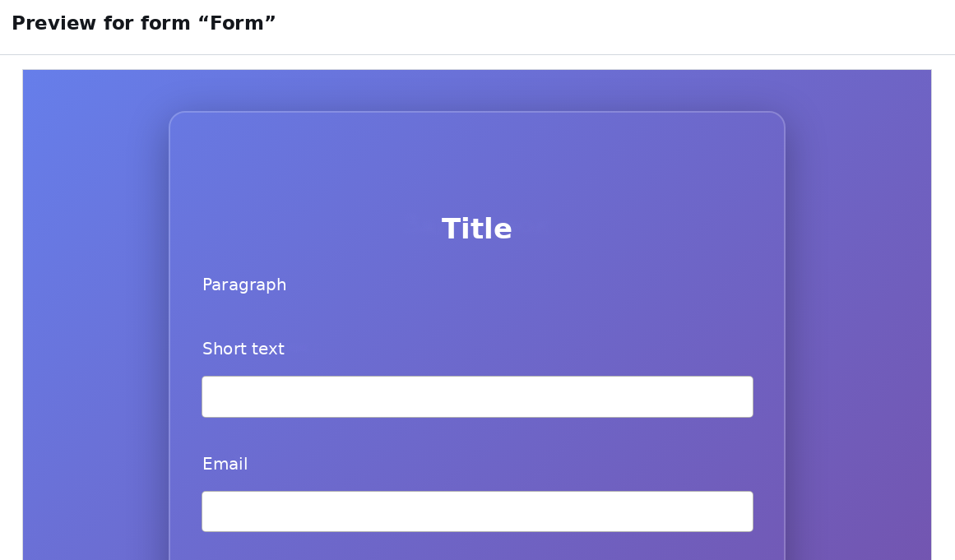
Task: Click the gap between Short text field and Email label
Action: [x=477, y=436]
